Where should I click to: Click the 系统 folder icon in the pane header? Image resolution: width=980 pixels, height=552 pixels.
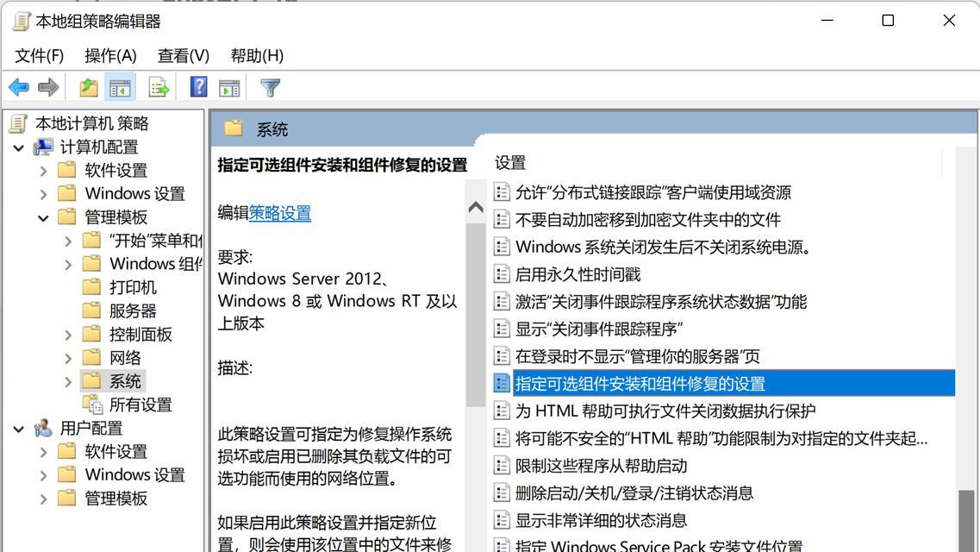coord(234,129)
